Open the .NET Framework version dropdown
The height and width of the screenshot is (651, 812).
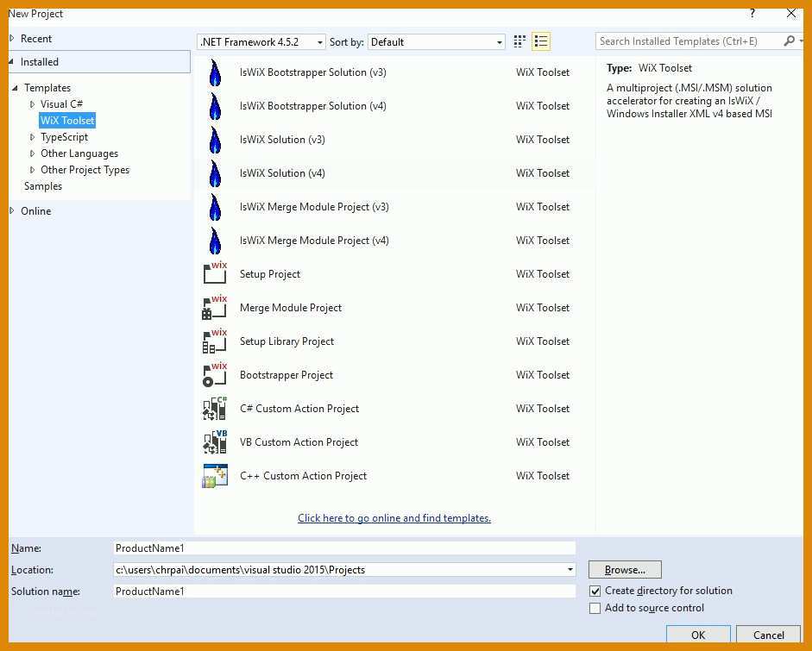[x=261, y=42]
